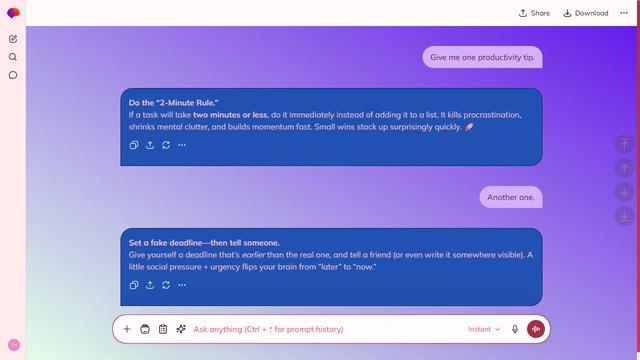Click the 'Give me one productivity tip.' message
The height and width of the screenshot is (360, 640).
pos(482,57)
